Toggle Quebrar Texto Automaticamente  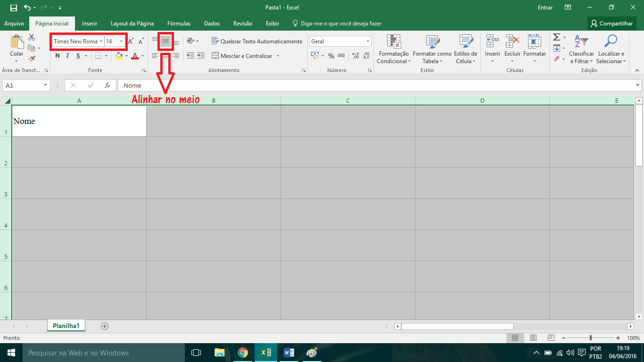[x=257, y=41]
